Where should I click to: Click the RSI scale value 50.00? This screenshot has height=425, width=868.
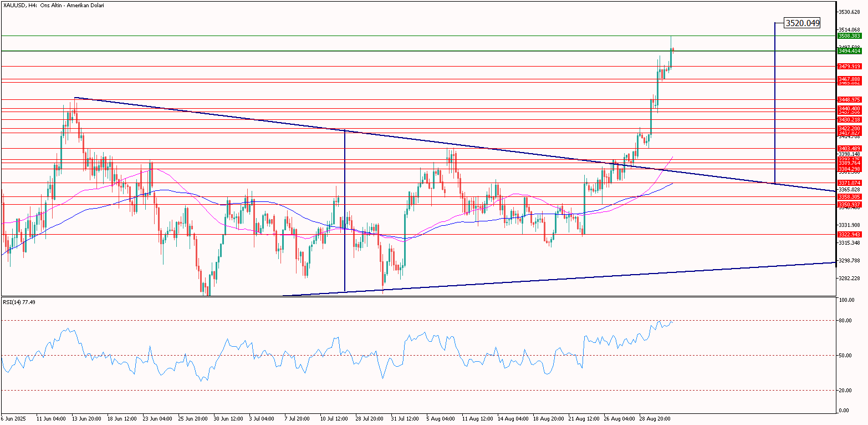tap(846, 355)
